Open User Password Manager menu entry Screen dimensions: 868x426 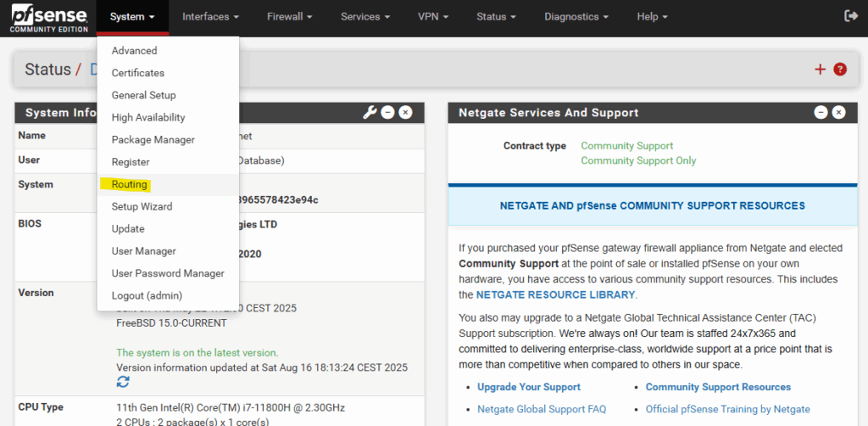169,273
